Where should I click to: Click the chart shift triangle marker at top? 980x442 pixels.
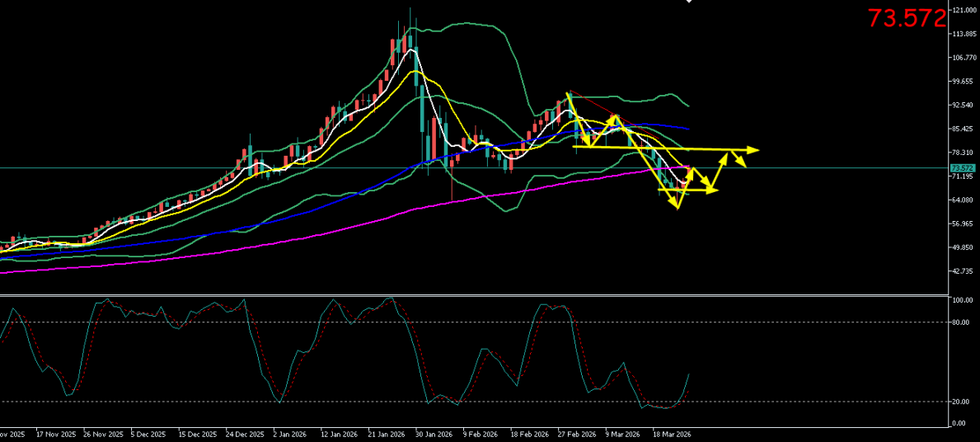click(x=689, y=2)
